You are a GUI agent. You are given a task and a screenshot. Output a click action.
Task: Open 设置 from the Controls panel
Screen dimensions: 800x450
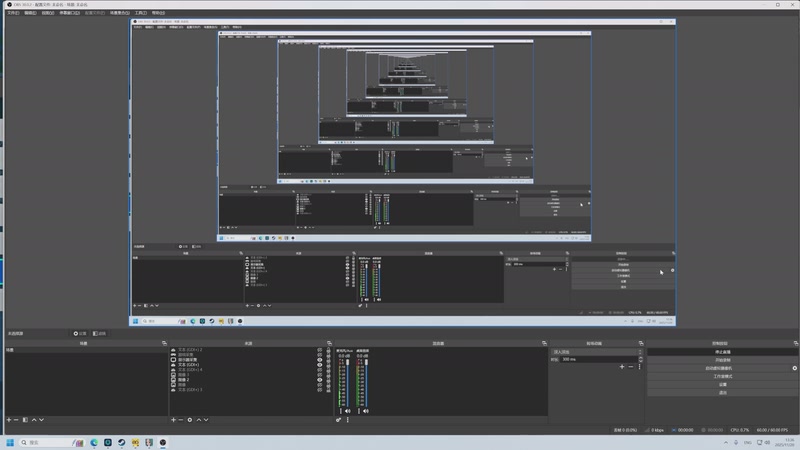click(x=722, y=385)
